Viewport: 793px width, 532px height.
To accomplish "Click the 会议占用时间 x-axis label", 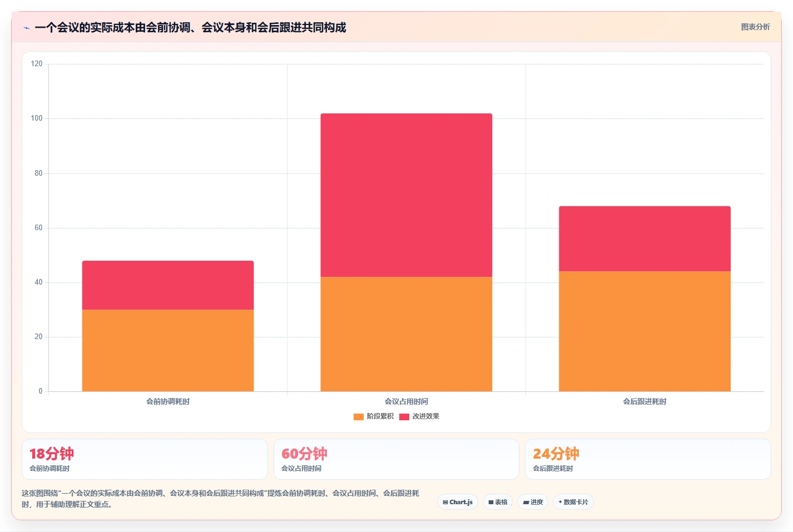I will (x=407, y=401).
